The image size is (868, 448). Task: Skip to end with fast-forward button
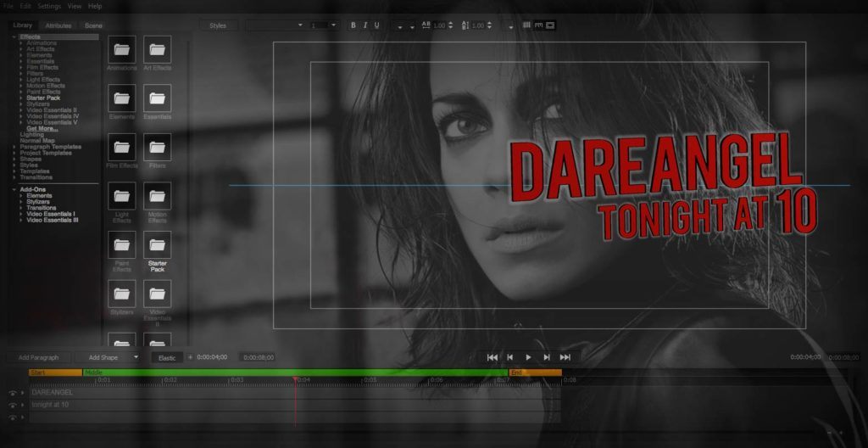tap(565, 357)
